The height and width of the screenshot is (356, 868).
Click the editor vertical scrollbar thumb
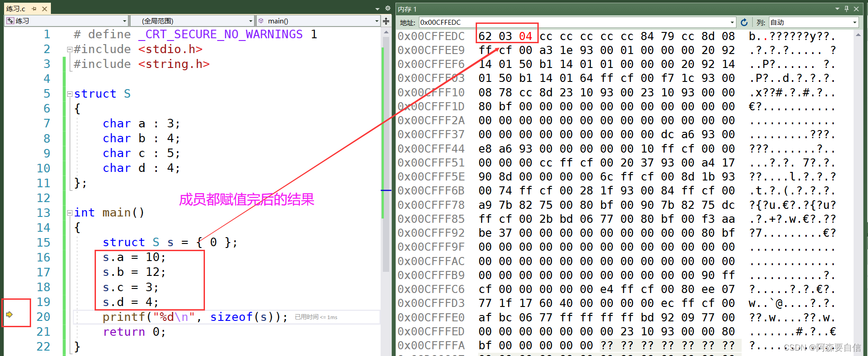pyautogui.click(x=386, y=154)
